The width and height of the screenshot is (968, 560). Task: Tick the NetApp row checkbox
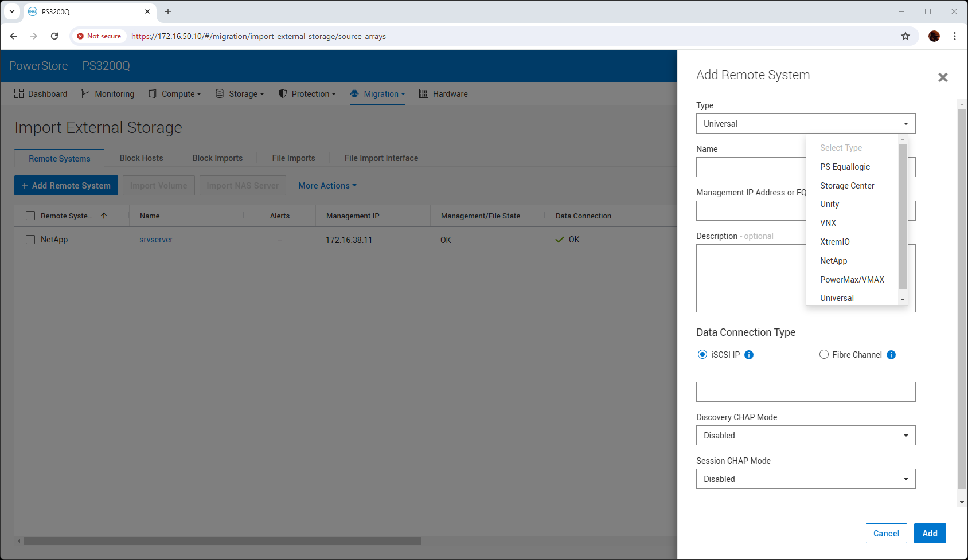pos(30,240)
